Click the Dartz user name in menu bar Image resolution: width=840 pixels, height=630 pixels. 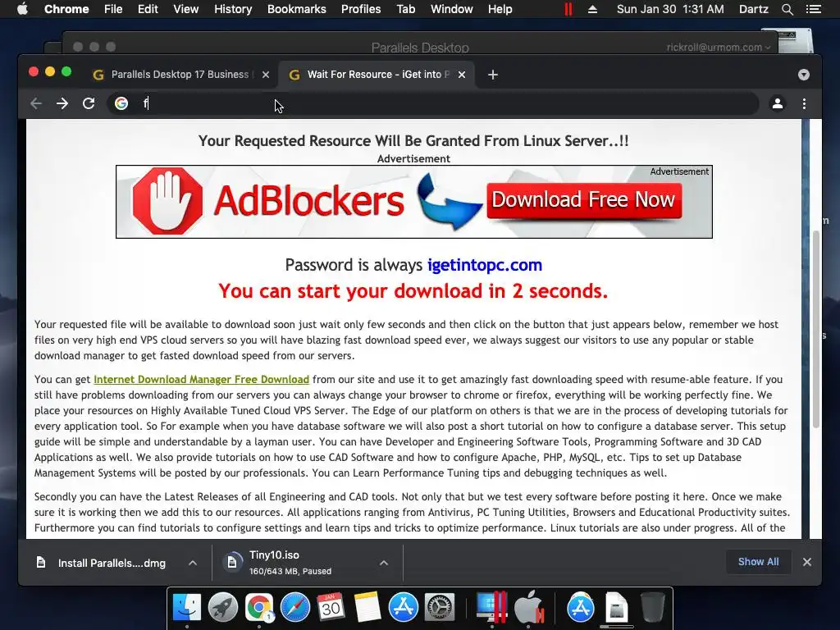[753, 9]
